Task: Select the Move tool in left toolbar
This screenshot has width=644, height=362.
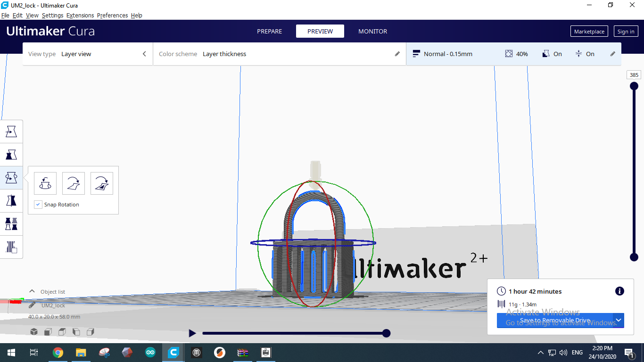Action: [11, 132]
